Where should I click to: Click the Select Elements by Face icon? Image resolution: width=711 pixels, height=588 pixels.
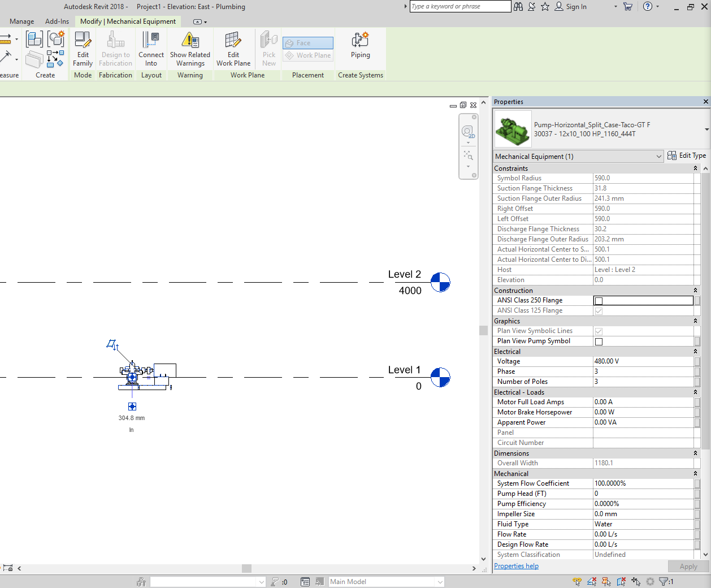pos(621,581)
